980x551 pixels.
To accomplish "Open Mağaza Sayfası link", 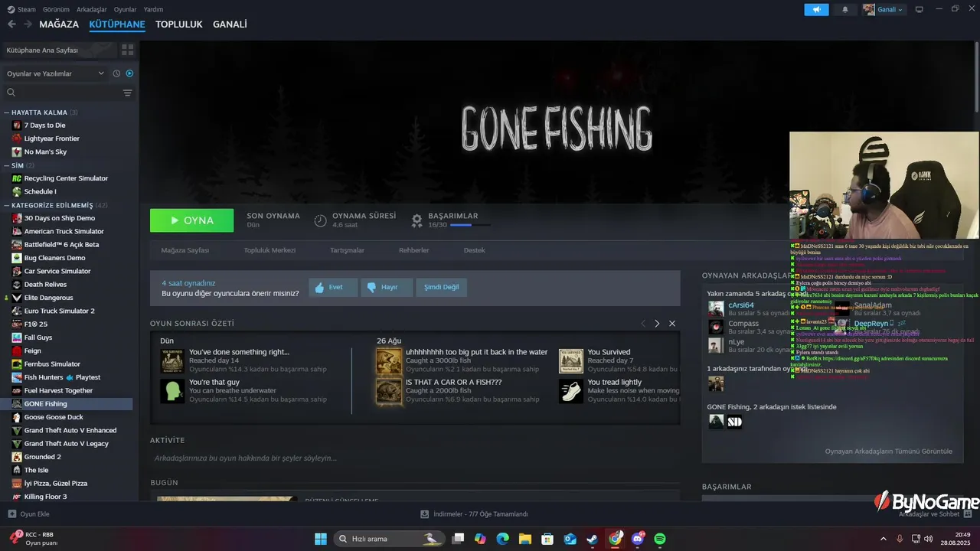I will click(x=185, y=250).
